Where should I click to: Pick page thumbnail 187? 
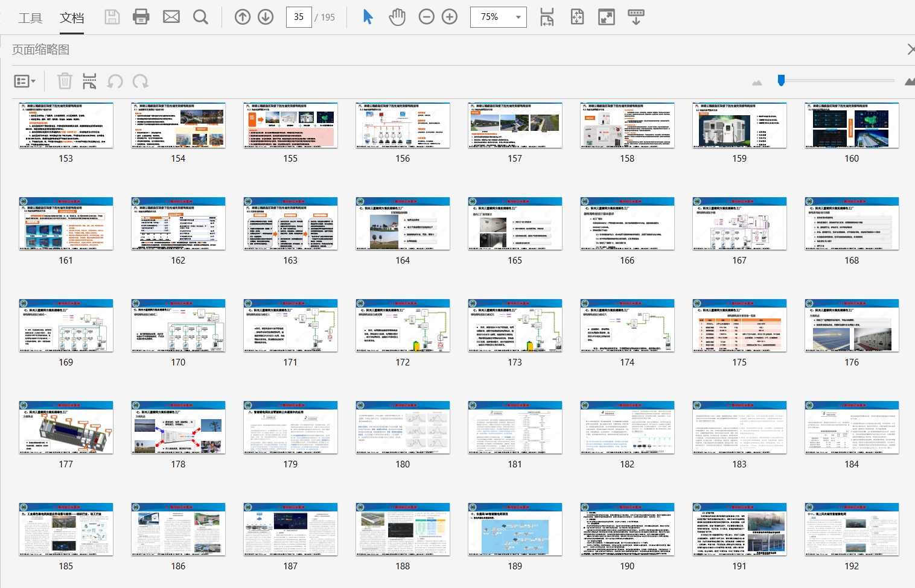click(290, 530)
